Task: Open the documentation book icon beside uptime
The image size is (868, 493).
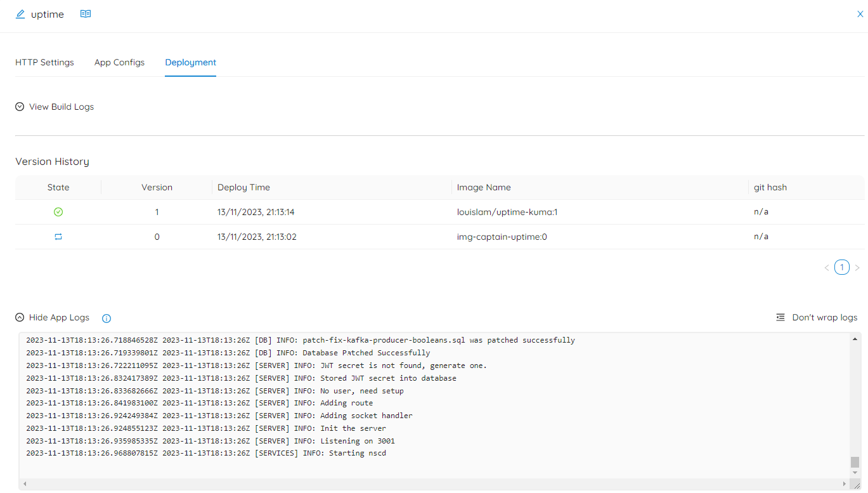Action: (85, 13)
